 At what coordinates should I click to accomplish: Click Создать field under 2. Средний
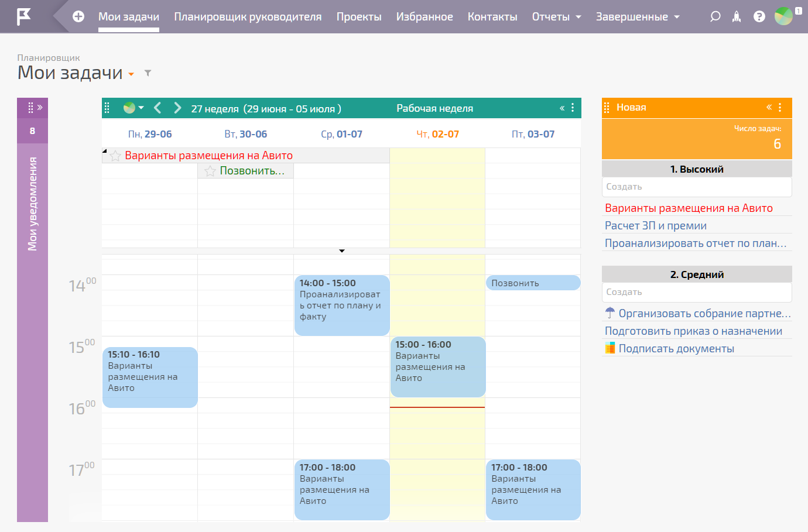coord(697,292)
